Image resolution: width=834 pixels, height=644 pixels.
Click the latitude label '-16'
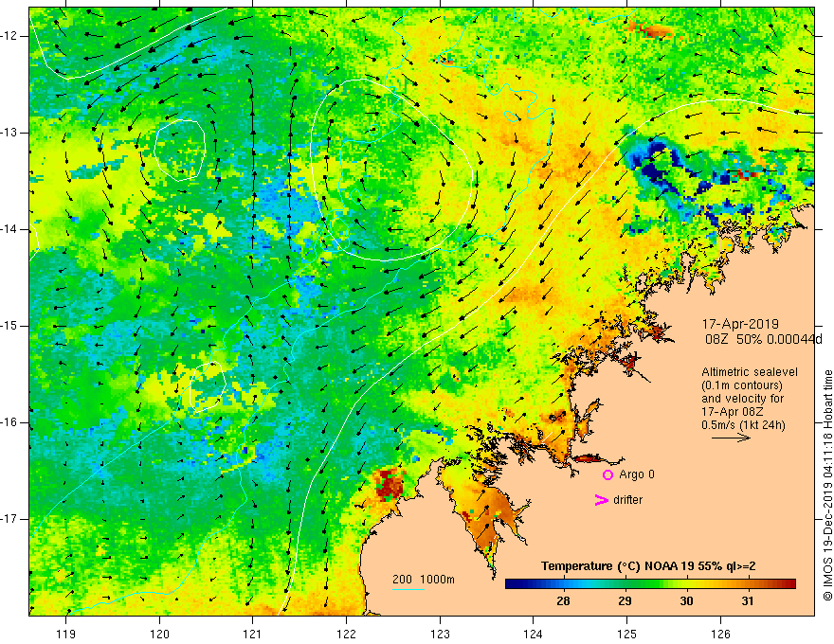click(x=10, y=422)
